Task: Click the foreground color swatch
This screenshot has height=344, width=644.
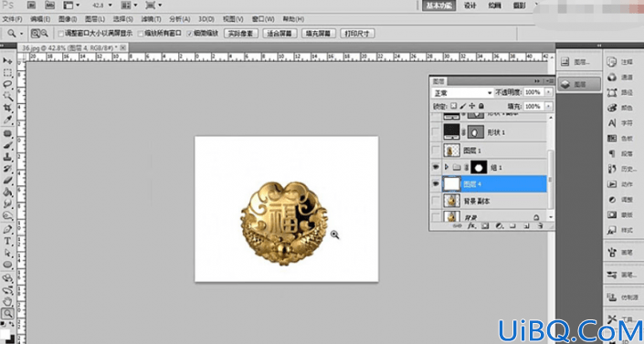Action: tap(5, 333)
